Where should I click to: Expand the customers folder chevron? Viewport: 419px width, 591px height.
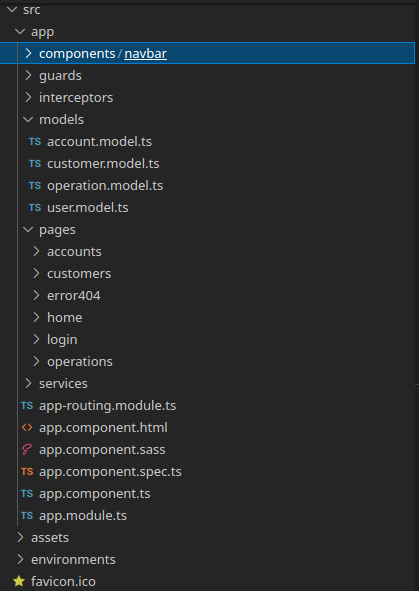(x=36, y=273)
